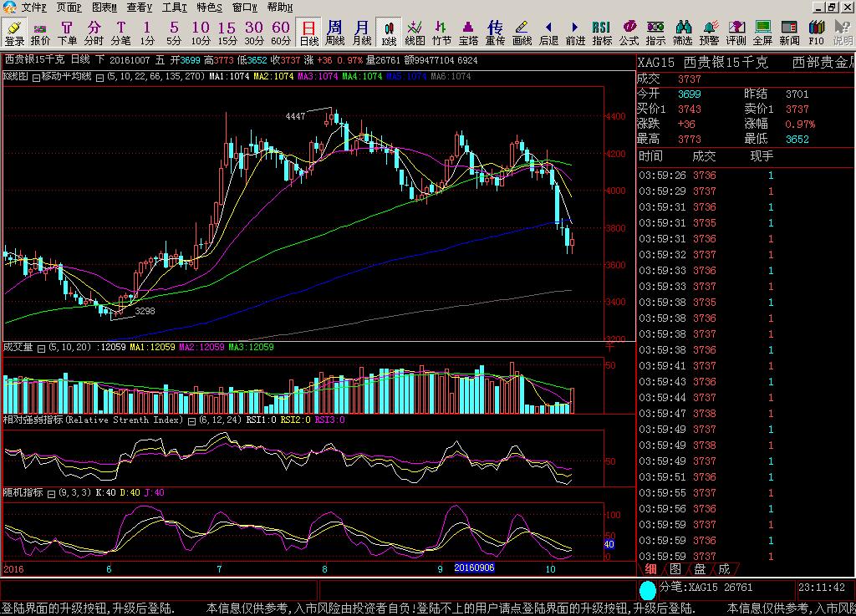Click the 下单 place order icon
This screenshot has width=856, height=616.
(67, 33)
